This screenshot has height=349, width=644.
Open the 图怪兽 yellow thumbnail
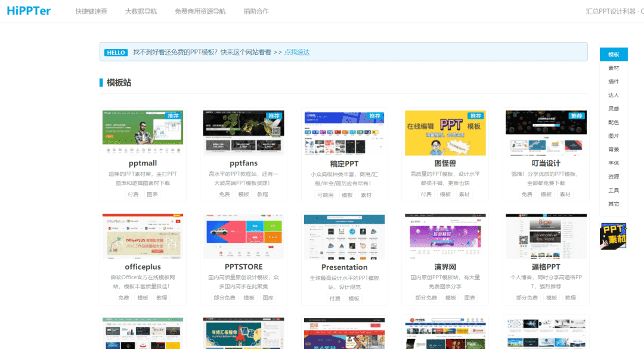[445, 133]
